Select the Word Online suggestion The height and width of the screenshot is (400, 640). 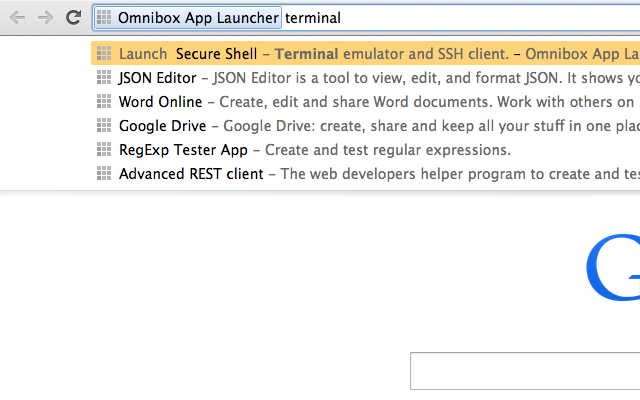point(365,102)
